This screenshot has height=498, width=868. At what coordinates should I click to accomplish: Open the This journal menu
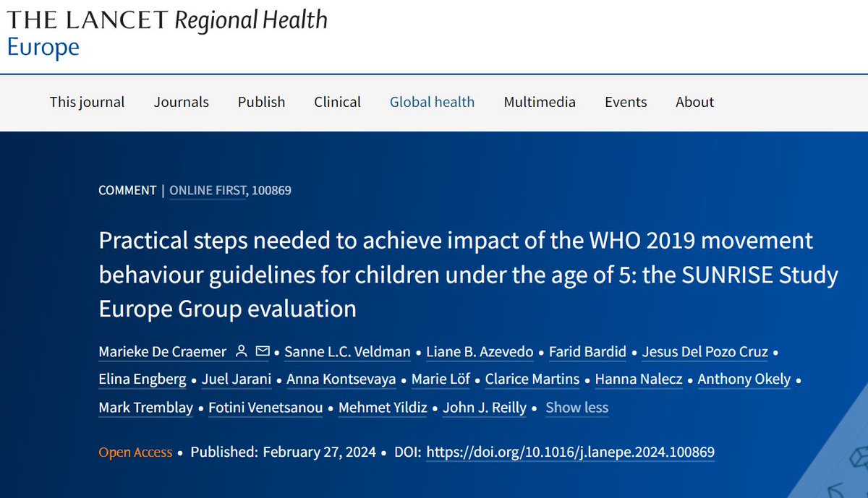(87, 102)
